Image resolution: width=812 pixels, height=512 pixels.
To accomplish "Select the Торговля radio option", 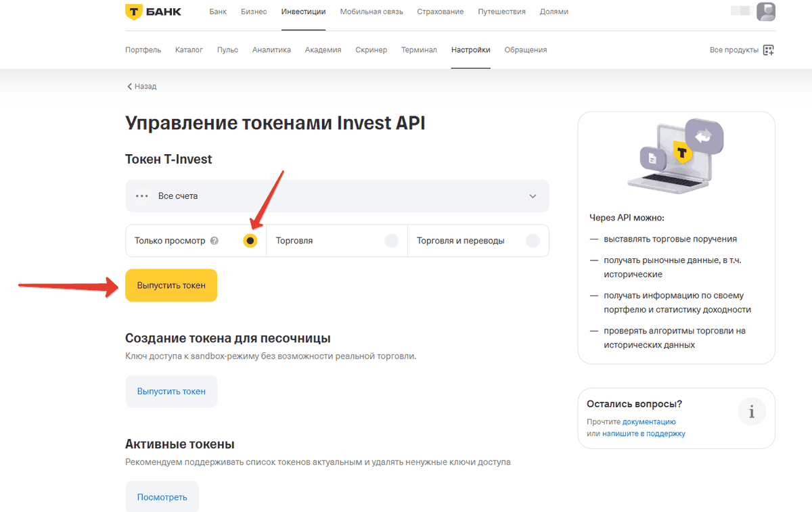I will 391,241.
